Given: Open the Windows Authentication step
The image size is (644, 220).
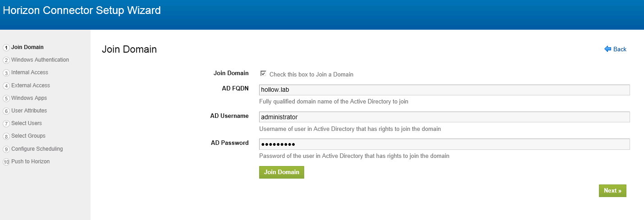Looking at the screenshot, I should point(40,60).
